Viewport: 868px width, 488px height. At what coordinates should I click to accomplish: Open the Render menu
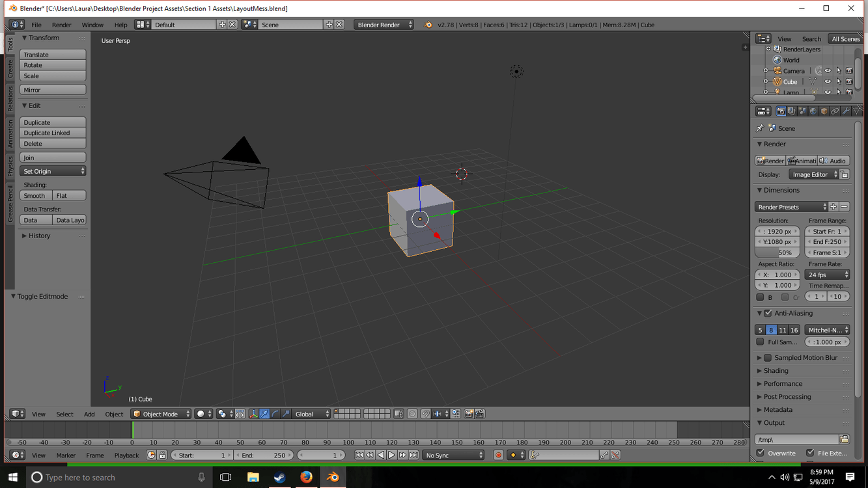(62, 25)
